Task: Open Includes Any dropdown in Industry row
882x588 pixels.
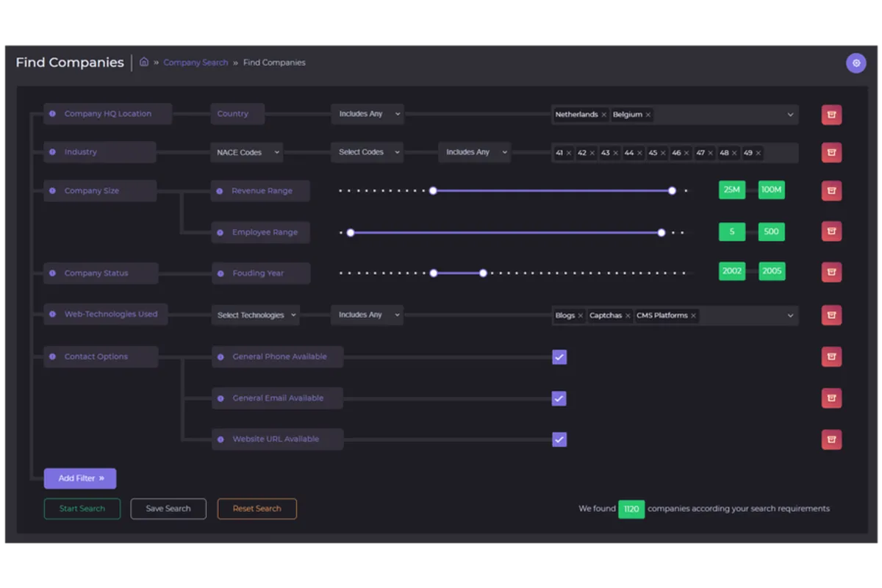Action: tap(474, 152)
